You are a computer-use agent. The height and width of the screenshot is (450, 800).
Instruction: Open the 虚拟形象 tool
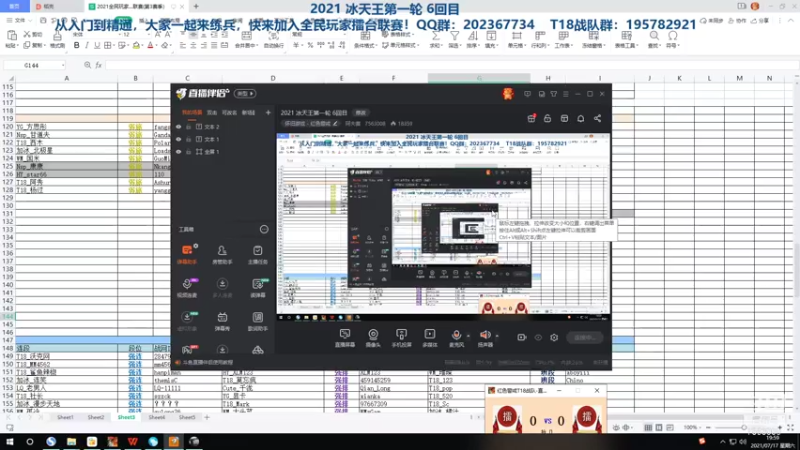(x=187, y=321)
